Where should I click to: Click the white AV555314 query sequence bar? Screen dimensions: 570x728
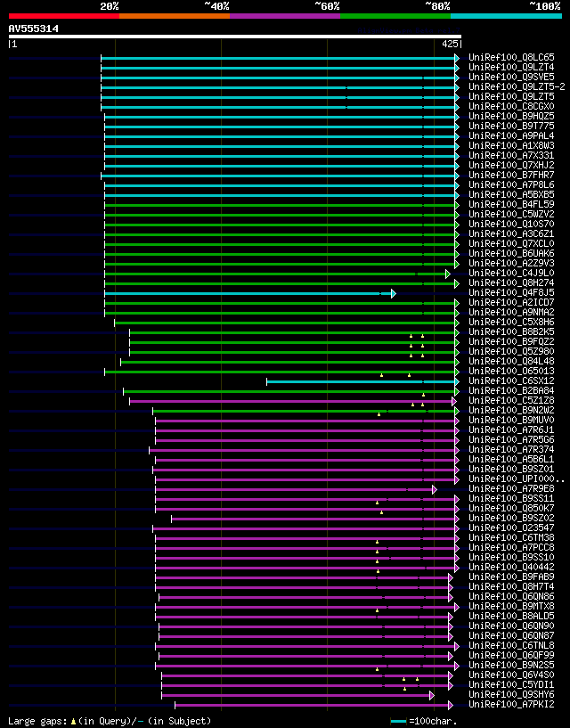(x=235, y=37)
